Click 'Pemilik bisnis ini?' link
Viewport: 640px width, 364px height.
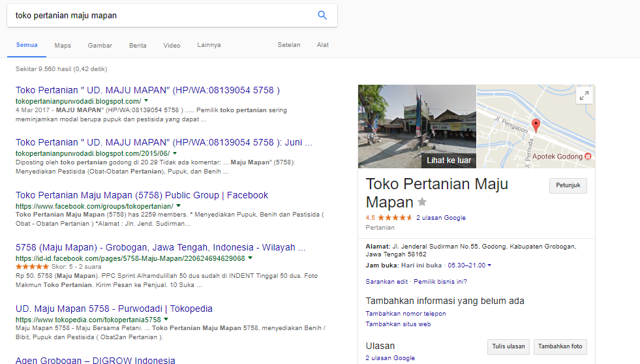440,282
